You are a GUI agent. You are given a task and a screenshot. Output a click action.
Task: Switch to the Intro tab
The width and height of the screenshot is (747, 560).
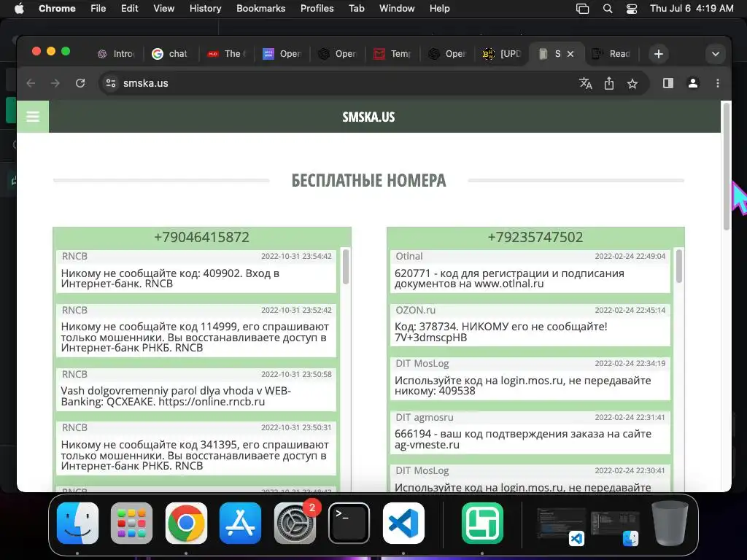[x=116, y=54]
